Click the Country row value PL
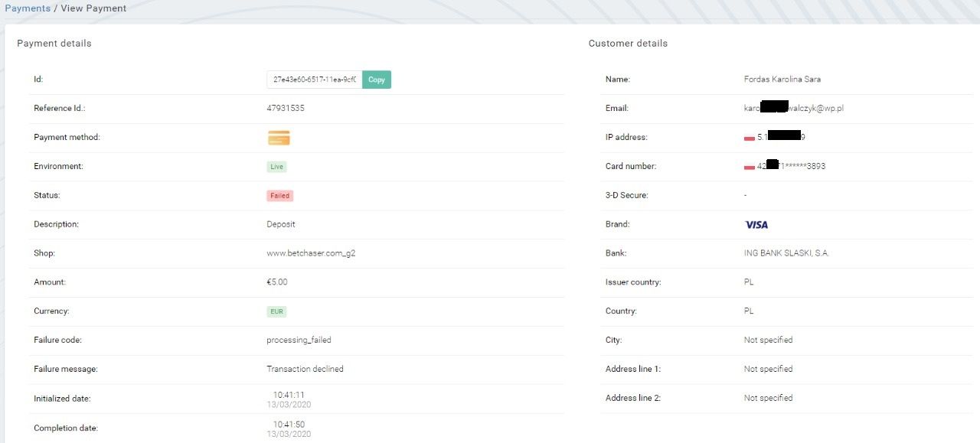Screen dimensions: 980x443 point(749,311)
